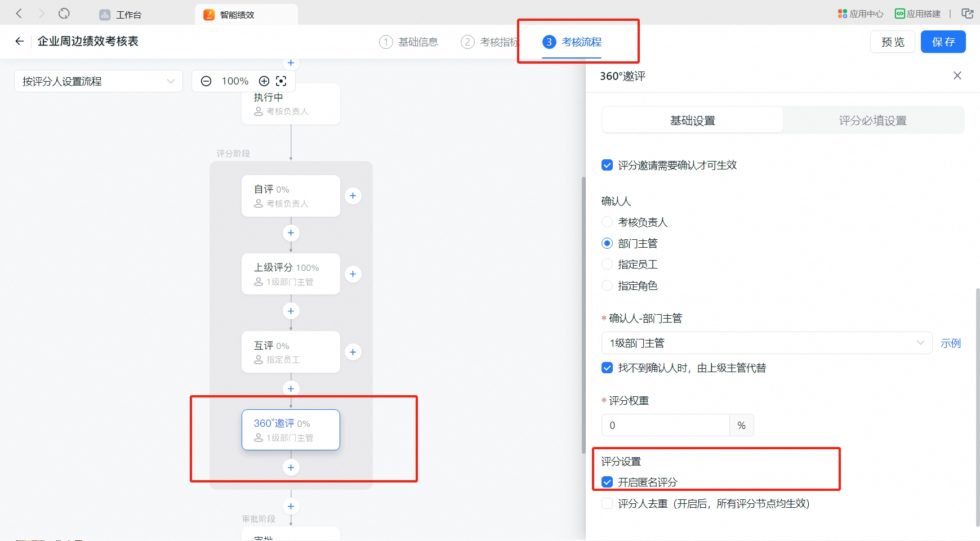Select 指定员工 radio option
The width and height of the screenshot is (980, 541).
607,264
